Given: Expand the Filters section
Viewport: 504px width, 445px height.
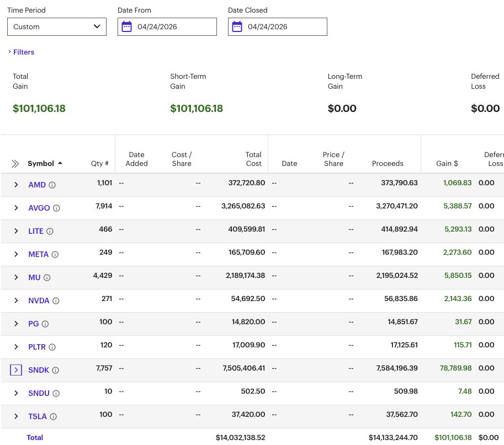Looking at the screenshot, I should pos(21,52).
